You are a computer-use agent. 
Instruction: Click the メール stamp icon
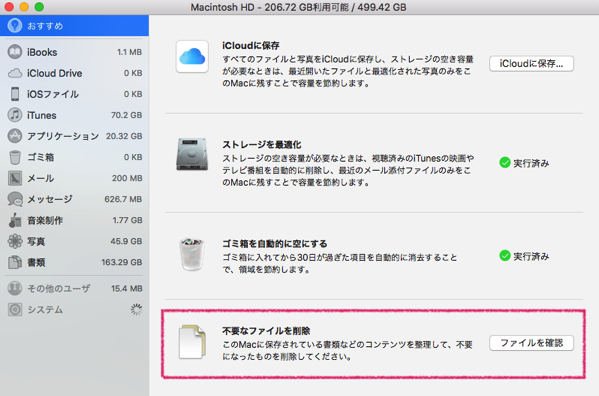(x=15, y=178)
